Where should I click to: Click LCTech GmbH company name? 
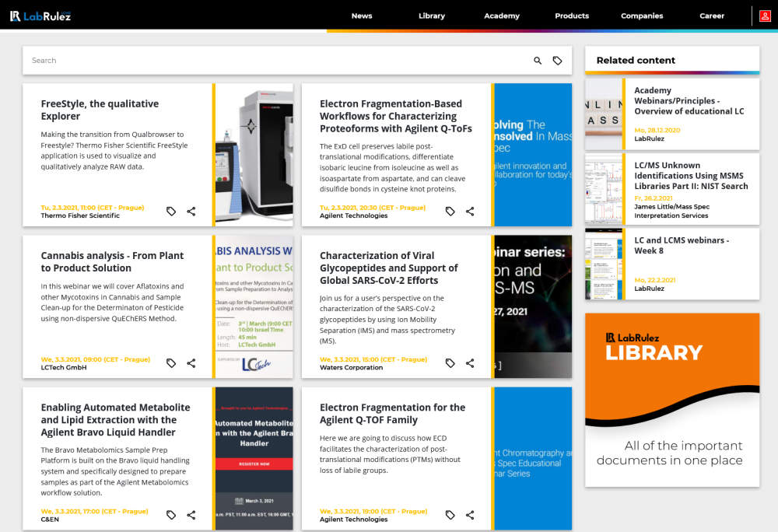coord(64,367)
